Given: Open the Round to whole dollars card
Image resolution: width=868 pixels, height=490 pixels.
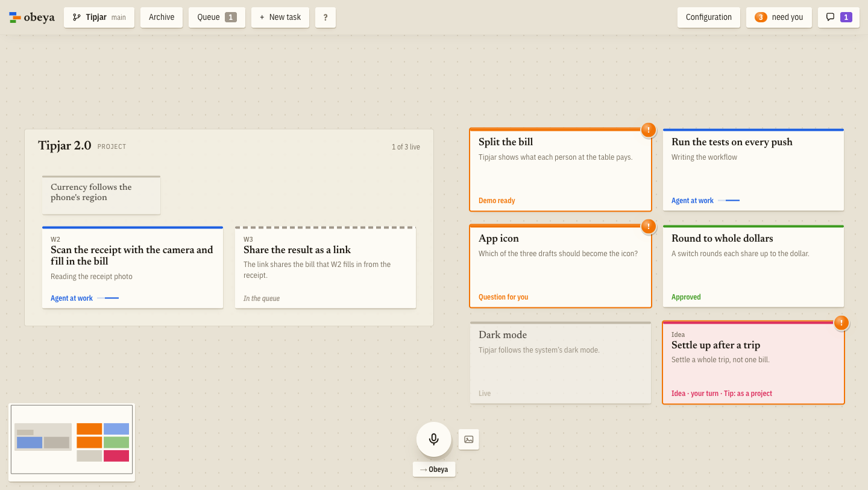Looking at the screenshot, I should 753,266.
